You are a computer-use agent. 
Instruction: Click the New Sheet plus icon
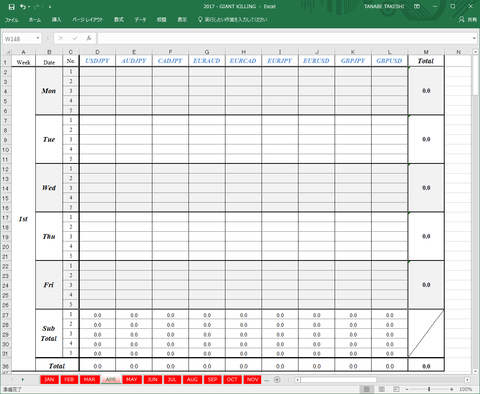[x=277, y=380]
